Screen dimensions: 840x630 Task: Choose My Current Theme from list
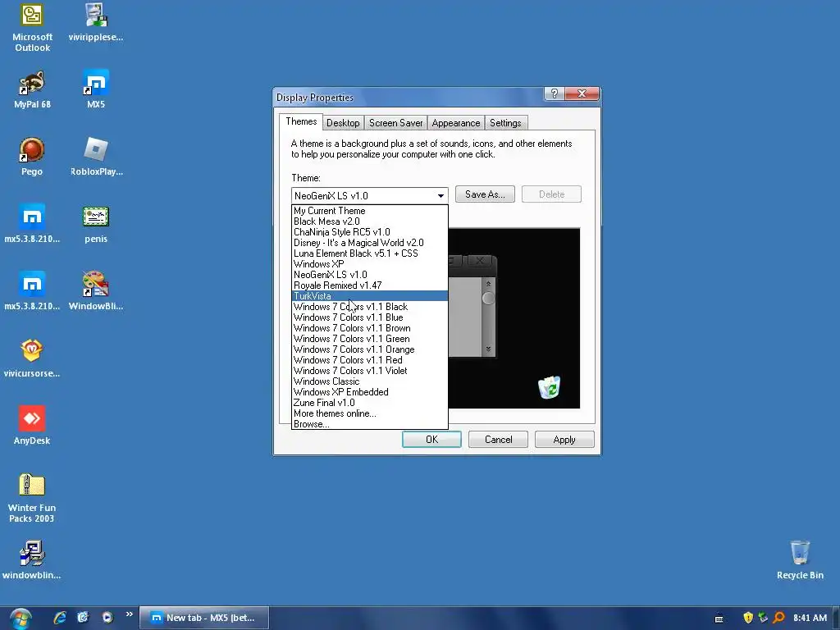(x=370, y=211)
